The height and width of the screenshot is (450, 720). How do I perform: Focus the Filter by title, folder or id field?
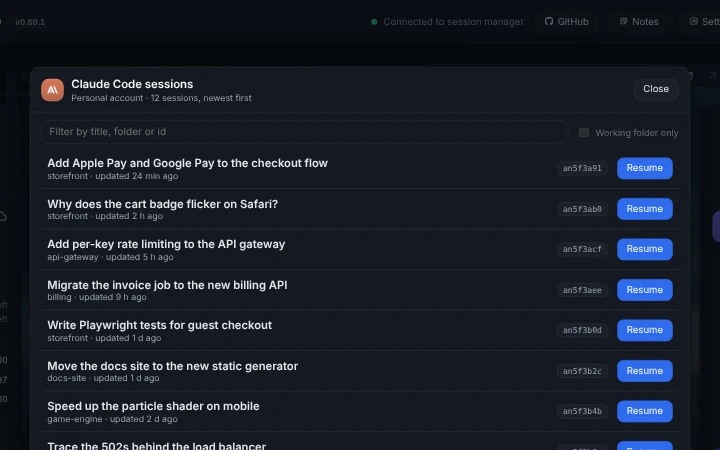(304, 132)
